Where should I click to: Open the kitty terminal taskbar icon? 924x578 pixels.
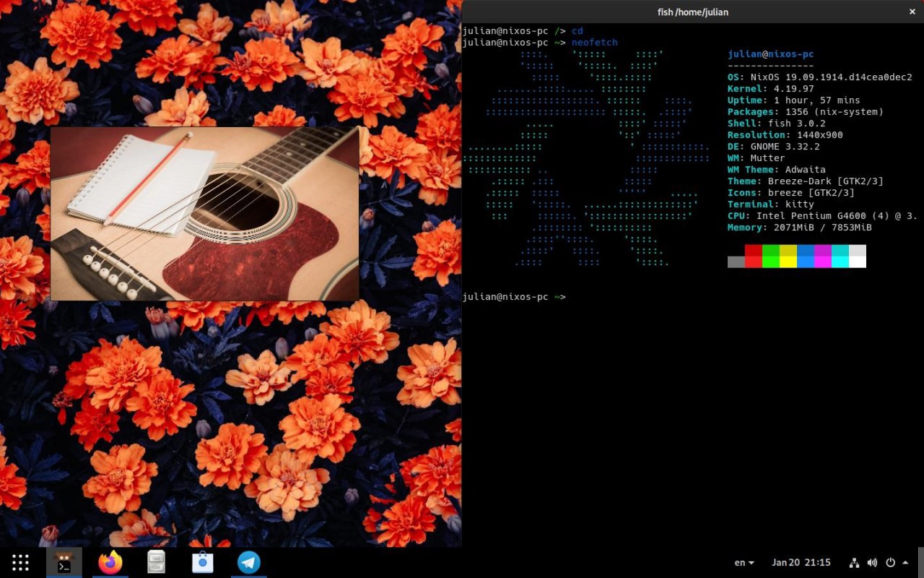[64, 562]
